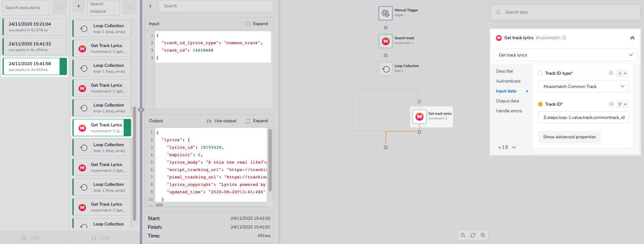Viewport: 644px width, 244px height.
Task: Click the zoom in magnifier icon
Action: (x=483, y=235)
